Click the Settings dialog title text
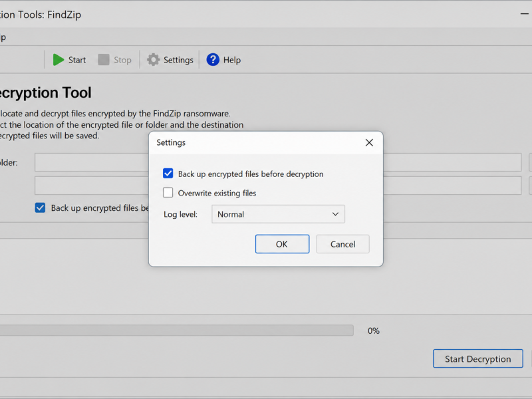Viewport: 532px width, 399px height. [x=171, y=142]
